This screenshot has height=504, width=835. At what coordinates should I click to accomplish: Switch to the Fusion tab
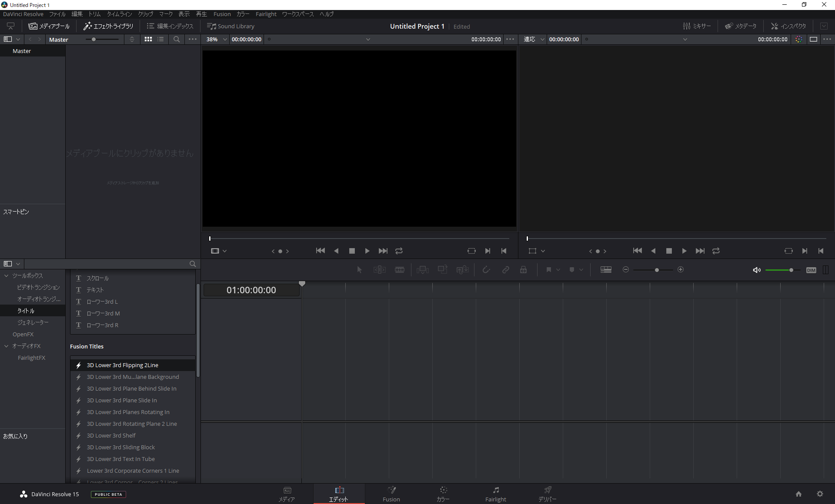[x=391, y=494]
